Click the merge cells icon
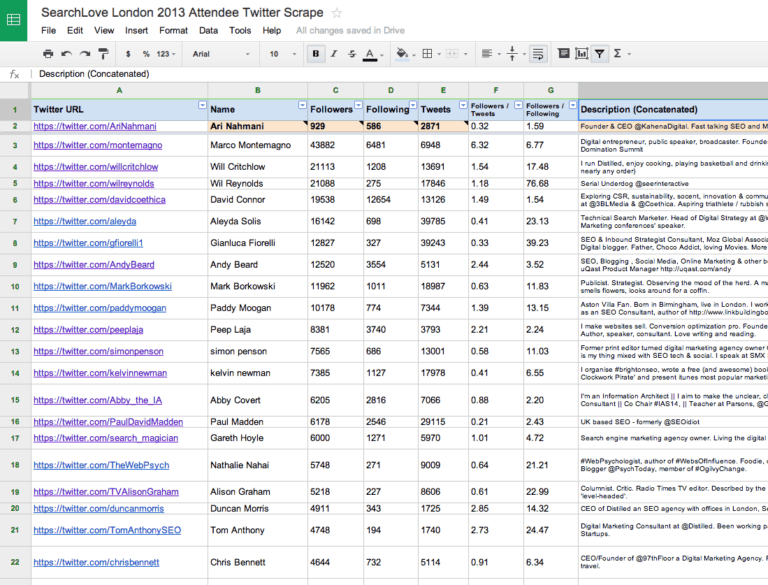Viewport: 768px width, 585px height. 453,54
